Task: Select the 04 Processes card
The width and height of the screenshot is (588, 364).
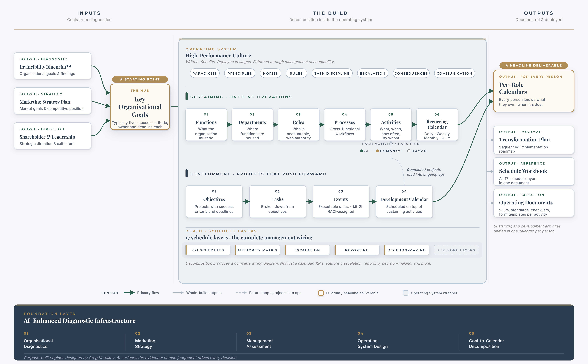Action: (345, 125)
